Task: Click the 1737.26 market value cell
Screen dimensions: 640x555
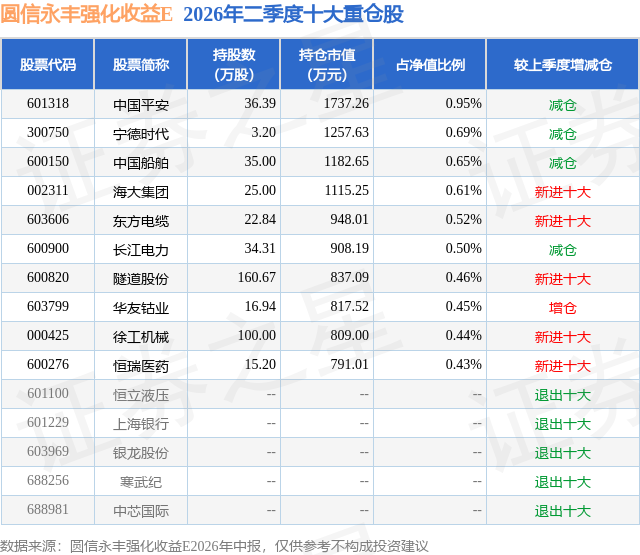Action: tap(346, 104)
